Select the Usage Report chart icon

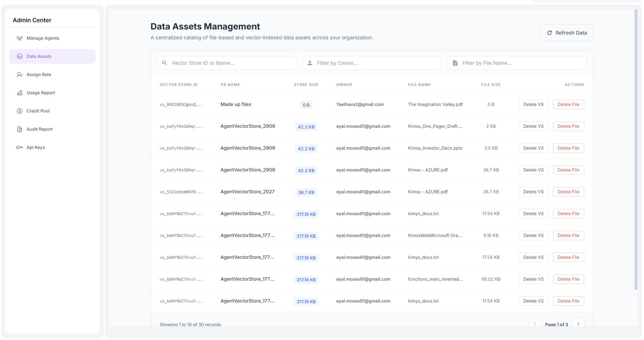19,93
